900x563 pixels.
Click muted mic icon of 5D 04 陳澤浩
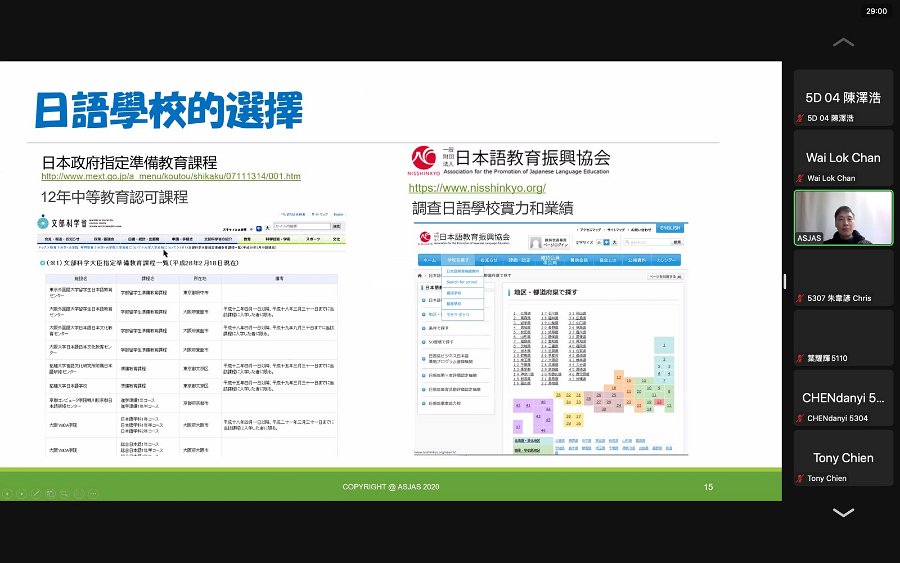800,118
